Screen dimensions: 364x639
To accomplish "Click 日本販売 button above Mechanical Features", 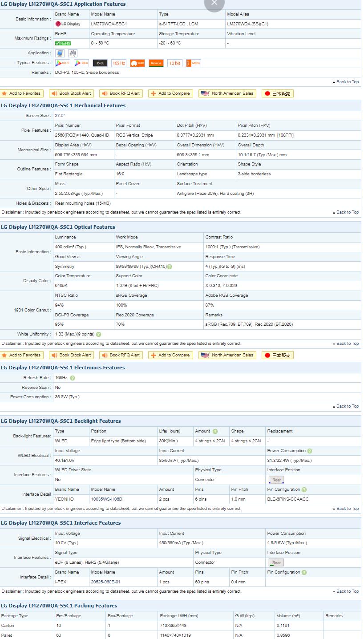I will (278, 93).
